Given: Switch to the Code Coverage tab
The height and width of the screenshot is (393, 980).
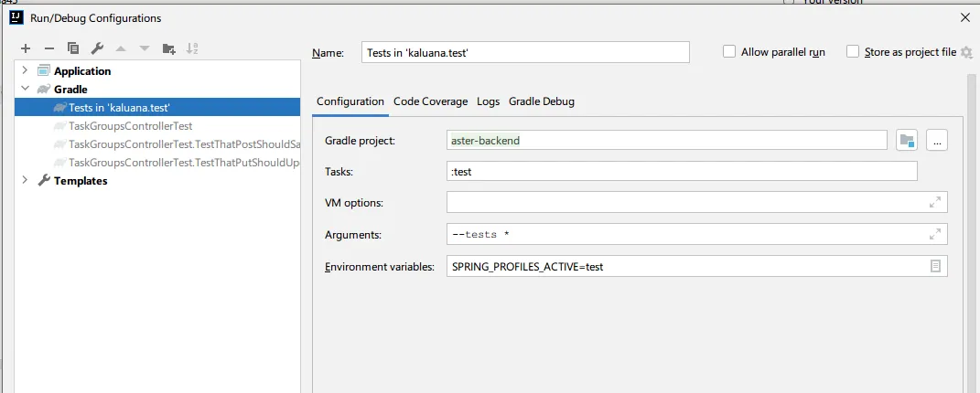Looking at the screenshot, I should tap(430, 101).
